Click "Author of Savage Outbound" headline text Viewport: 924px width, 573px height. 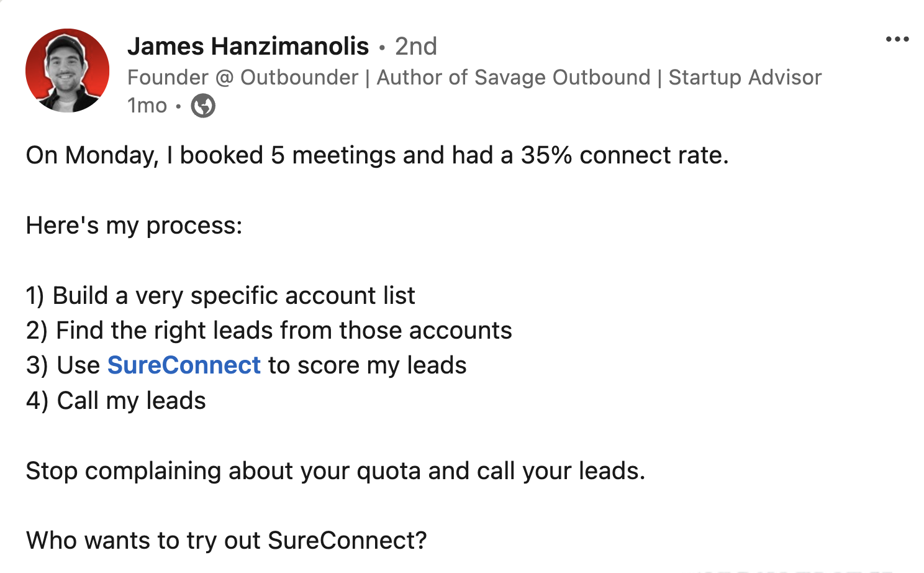tap(513, 78)
